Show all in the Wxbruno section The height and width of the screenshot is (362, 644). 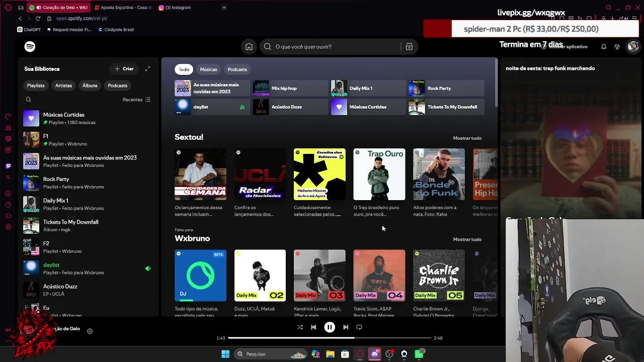tap(467, 239)
